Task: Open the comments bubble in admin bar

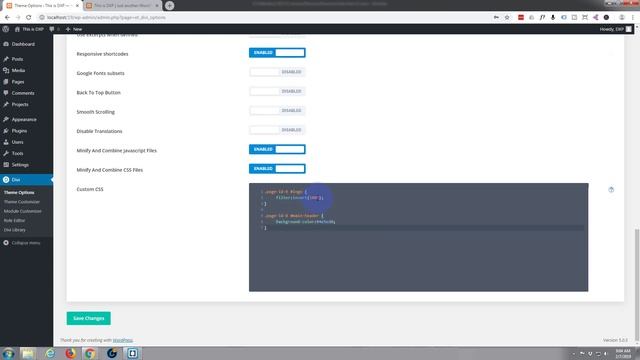Action: 54,29
